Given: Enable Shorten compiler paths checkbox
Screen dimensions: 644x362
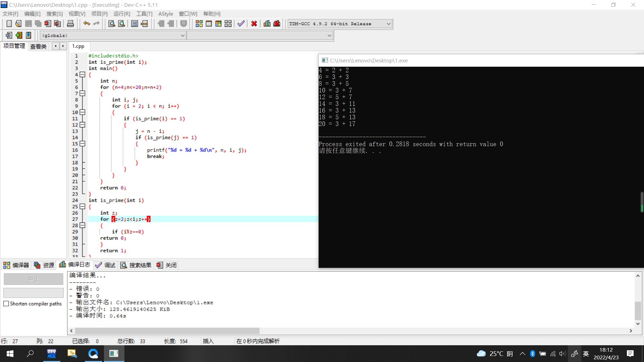Looking at the screenshot, I should [6, 304].
